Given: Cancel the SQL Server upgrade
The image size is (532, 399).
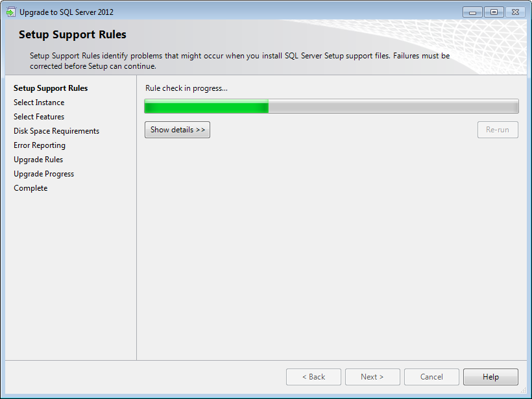Looking at the screenshot, I should (x=431, y=377).
